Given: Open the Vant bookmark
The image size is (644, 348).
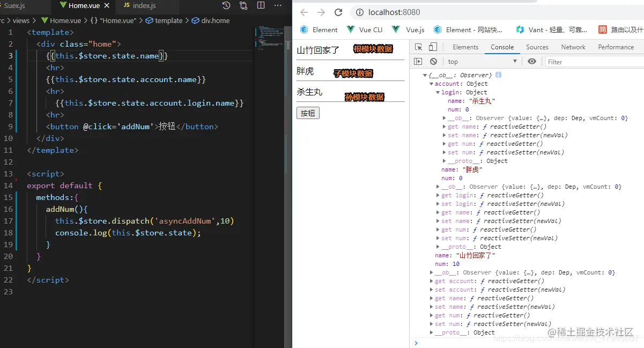Looking at the screenshot, I should coord(552,29).
